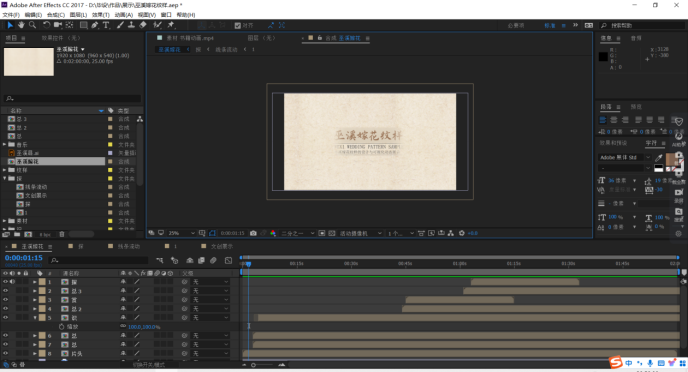
Task: Open the resolution 二分之一 dropdown
Action: coord(297,233)
